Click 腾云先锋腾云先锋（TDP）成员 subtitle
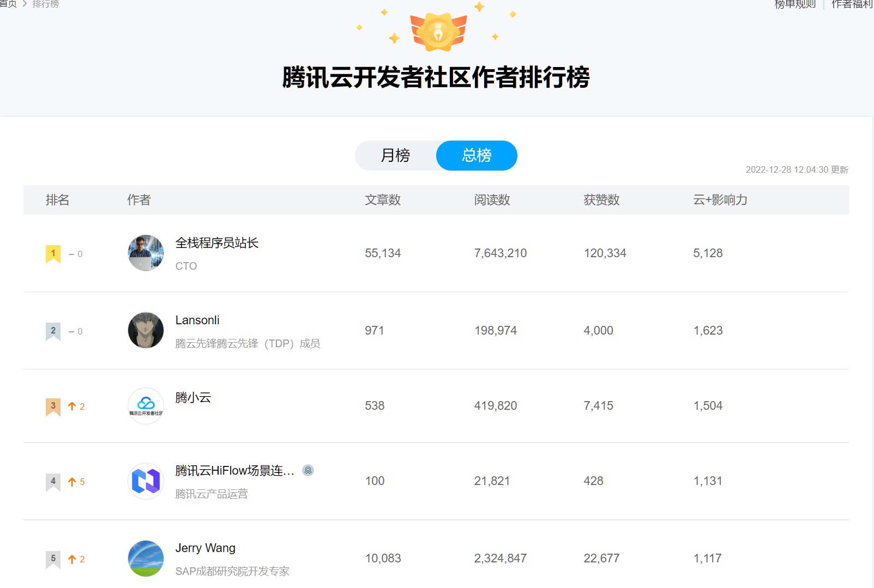Image resolution: width=874 pixels, height=588 pixels. coord(248,344)
